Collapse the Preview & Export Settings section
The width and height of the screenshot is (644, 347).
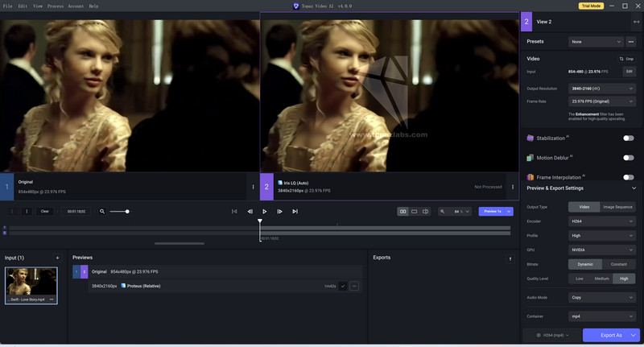pyautogui.click(x=634, y=188)
